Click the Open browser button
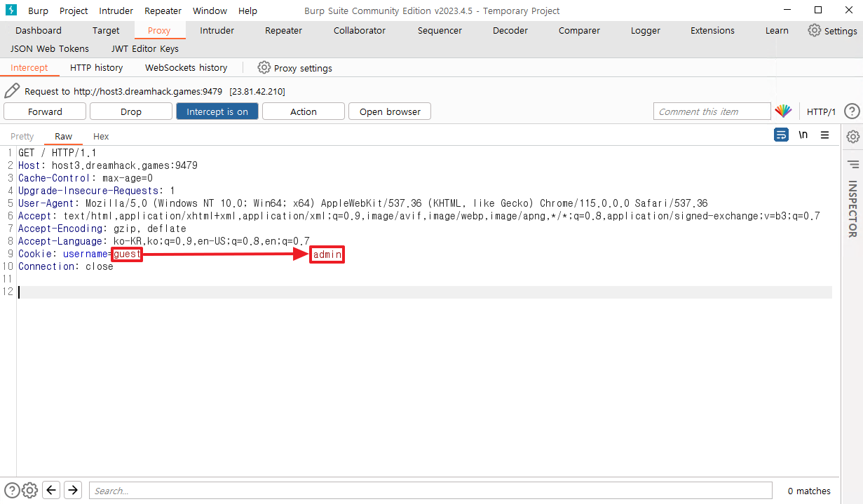This screenshot has width=863, height=504. 390,111
